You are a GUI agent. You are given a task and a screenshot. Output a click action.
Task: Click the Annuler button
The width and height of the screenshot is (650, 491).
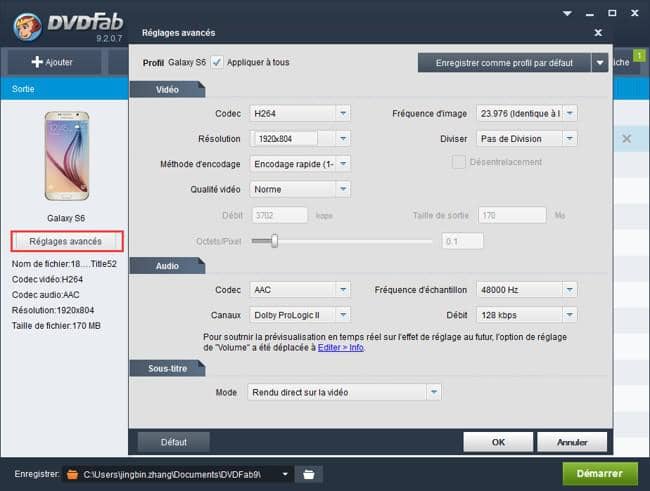click(572, 442)
